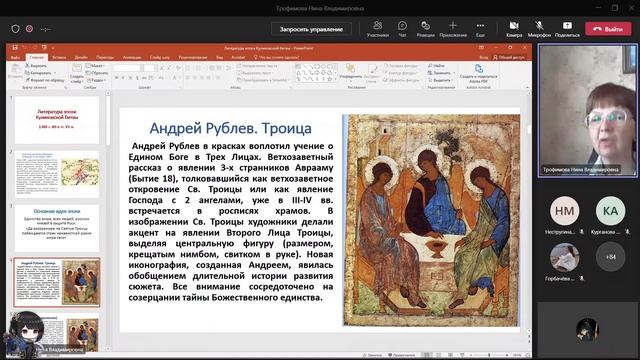Click the red recording indicator icon
This screenshot has width=640, height=360.
29,29
